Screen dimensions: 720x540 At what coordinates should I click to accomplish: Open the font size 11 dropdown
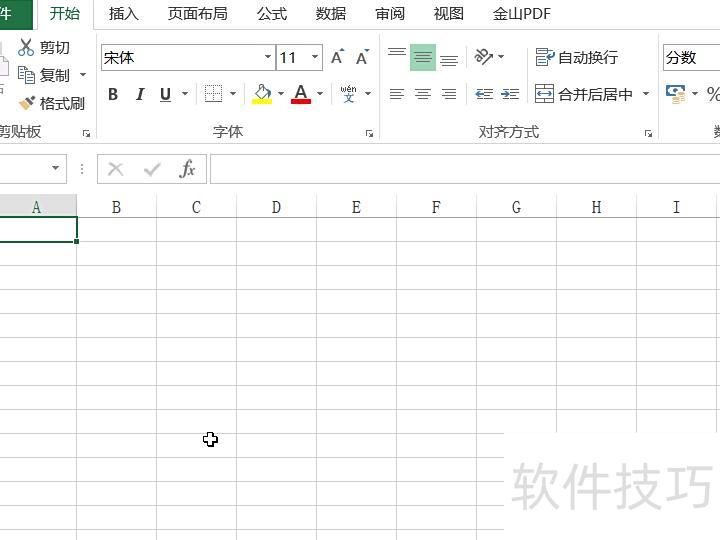(315, 57)
